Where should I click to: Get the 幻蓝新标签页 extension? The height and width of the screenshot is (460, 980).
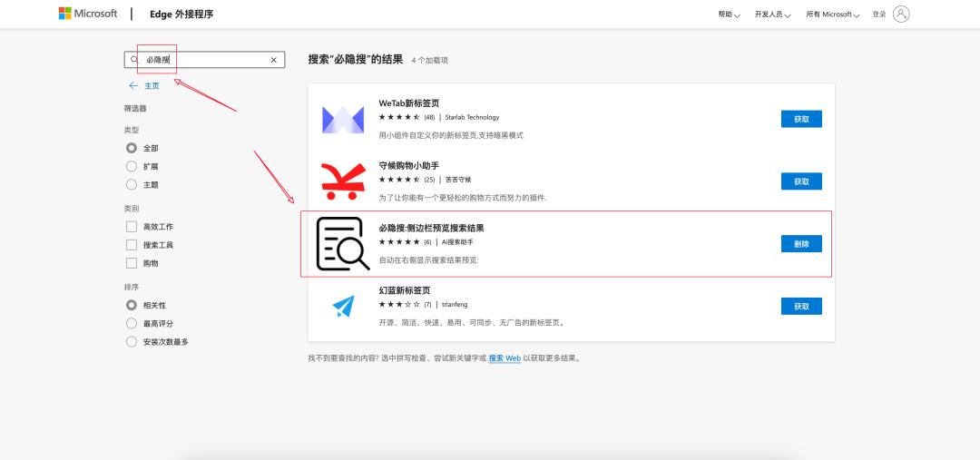point(801,307)
